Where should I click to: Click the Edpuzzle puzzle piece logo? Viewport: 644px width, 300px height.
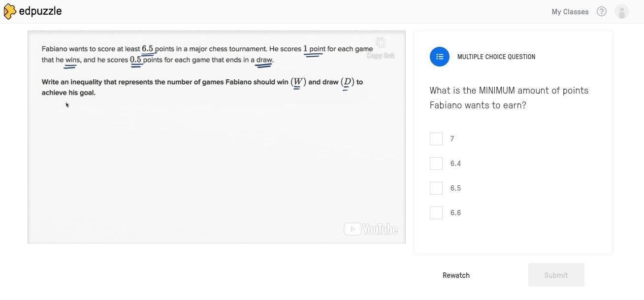tap(9, 11)
